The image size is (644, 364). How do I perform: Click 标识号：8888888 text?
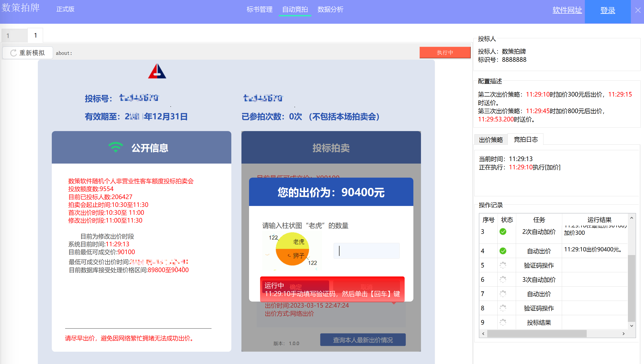(502, 59)
